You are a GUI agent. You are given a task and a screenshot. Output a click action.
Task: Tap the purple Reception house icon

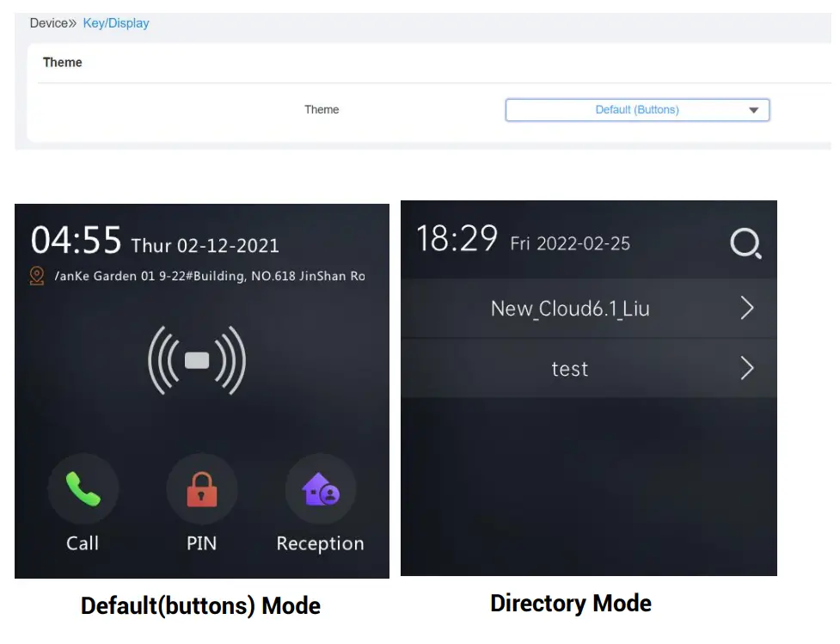321,488
